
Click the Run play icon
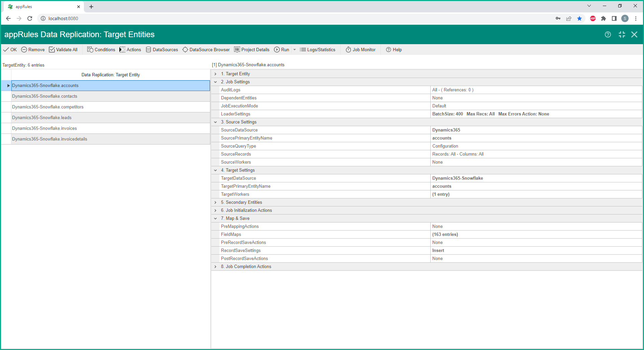coord(277,50)
